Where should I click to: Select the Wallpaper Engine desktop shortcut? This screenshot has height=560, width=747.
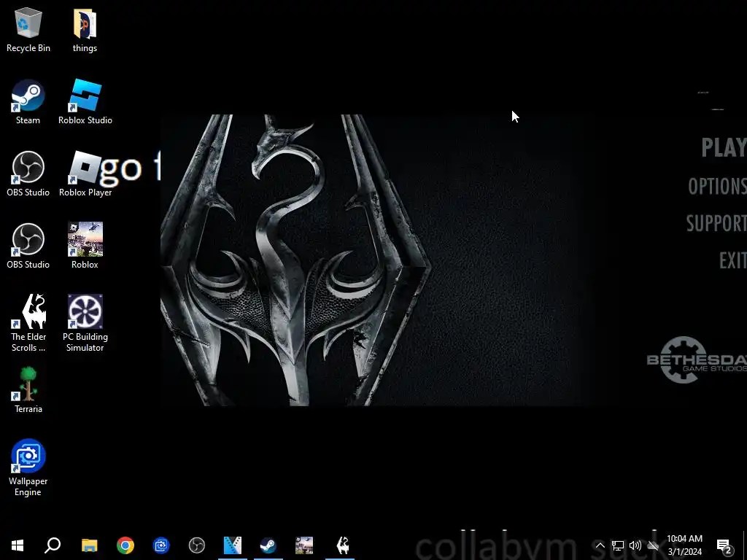pos(28,467)
